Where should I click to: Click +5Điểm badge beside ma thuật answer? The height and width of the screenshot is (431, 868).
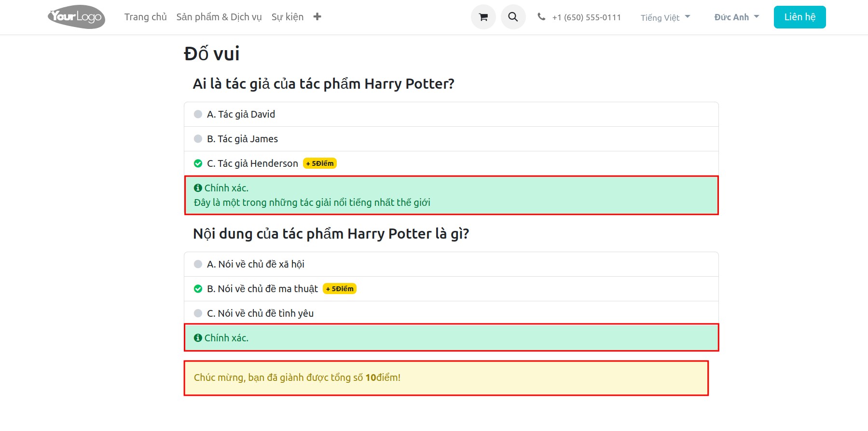coord(340,289)
